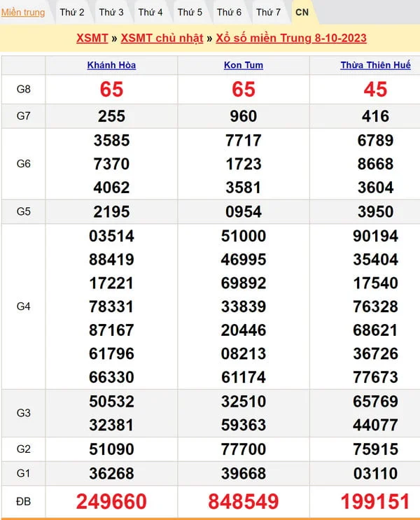The height and width of the screenshot is (520, 420).
Task: Open Xổ số miền Trung 8-10-2023 link
Action: (x=290, y=38)
